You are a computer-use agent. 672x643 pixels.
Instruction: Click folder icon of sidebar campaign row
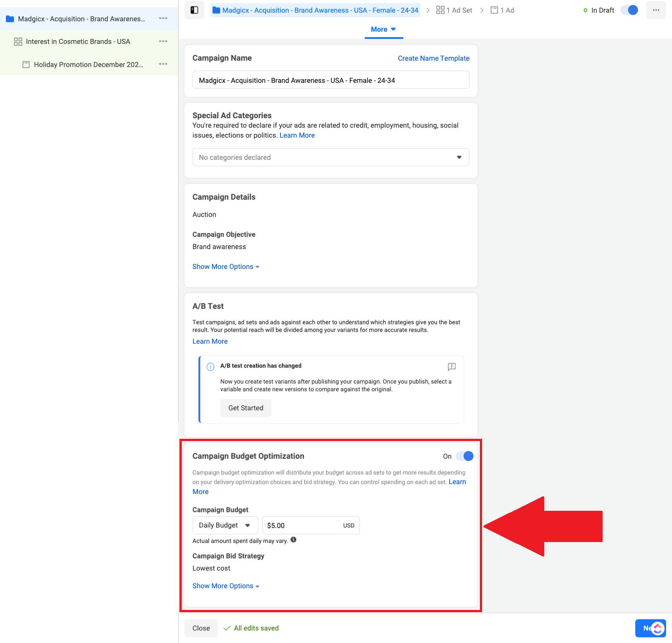pyautogui.click(x=10, y=19)
